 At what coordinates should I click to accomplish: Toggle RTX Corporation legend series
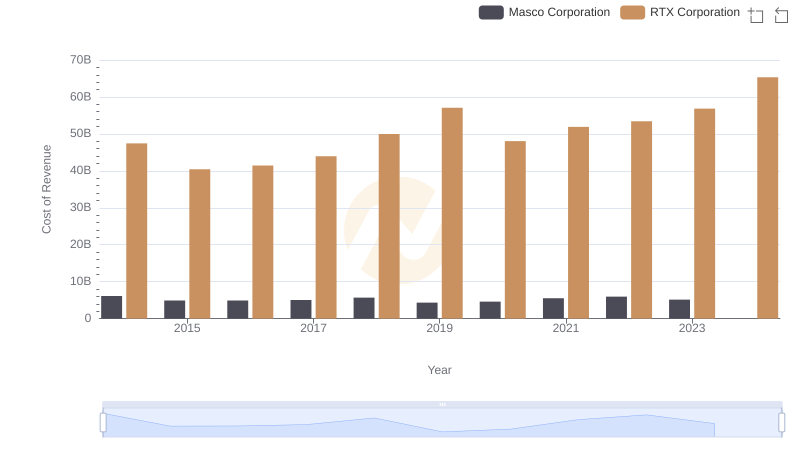pos(680,12)
